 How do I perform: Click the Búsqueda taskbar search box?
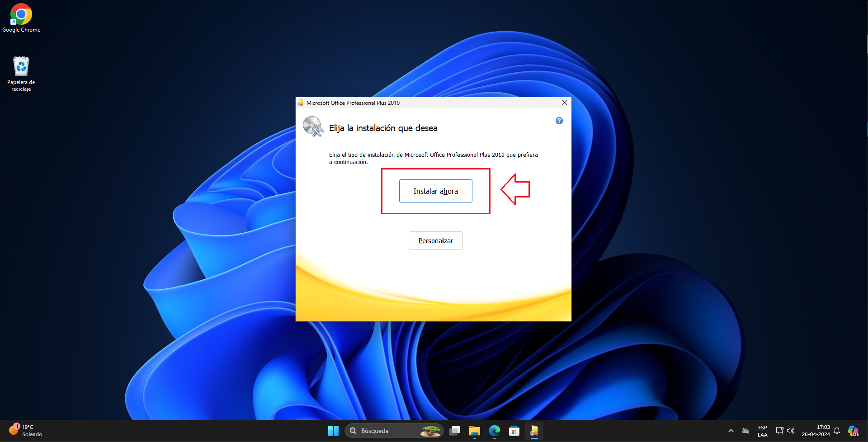[x=394, y=431]
